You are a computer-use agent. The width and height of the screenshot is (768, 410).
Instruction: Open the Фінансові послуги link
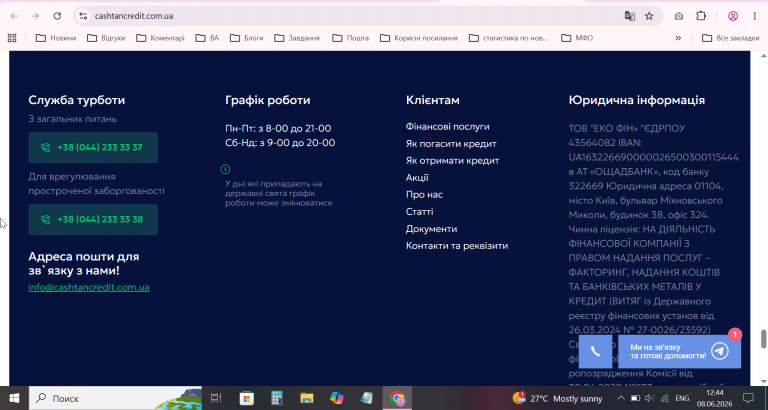click(x=448, y=126)
